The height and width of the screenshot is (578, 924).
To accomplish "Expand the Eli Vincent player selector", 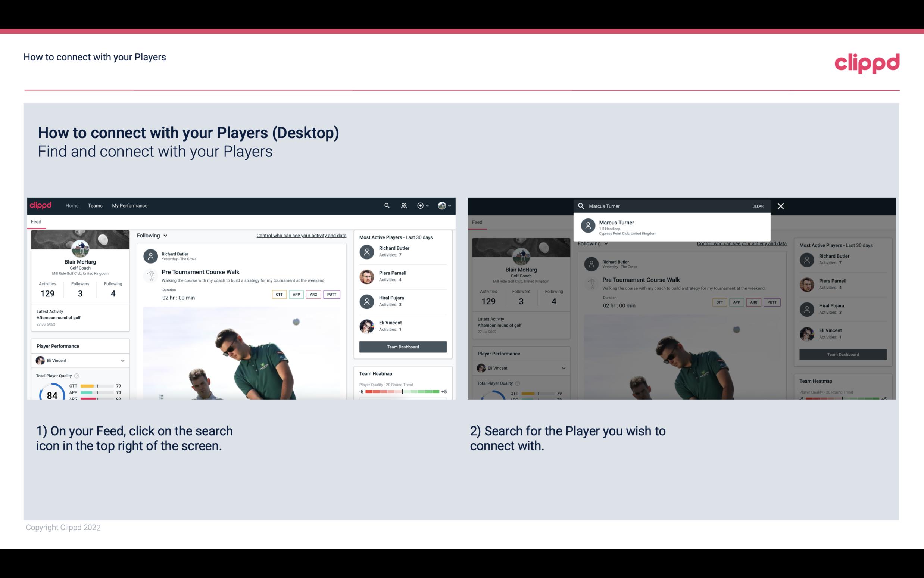I will click(x=122, y=360).
